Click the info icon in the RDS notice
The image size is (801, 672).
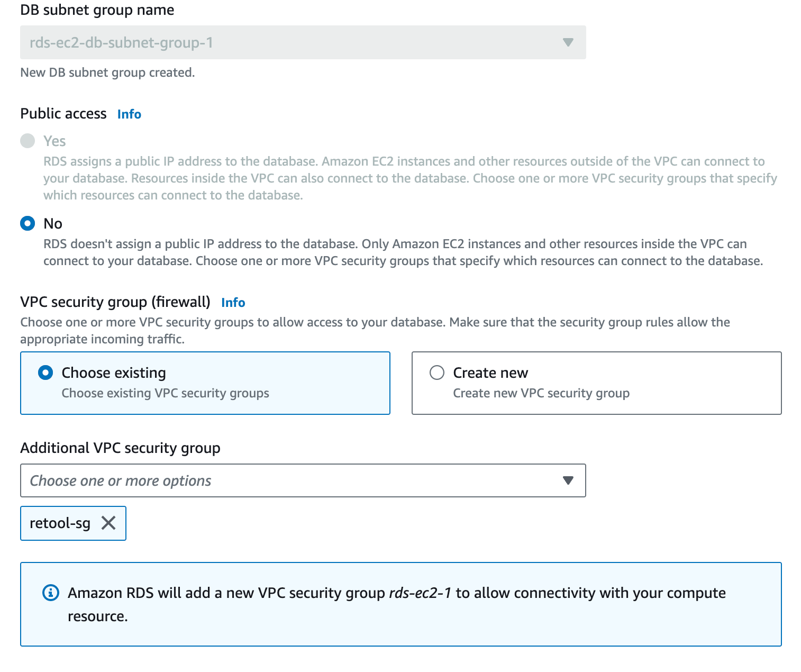(x=50, y=593)
